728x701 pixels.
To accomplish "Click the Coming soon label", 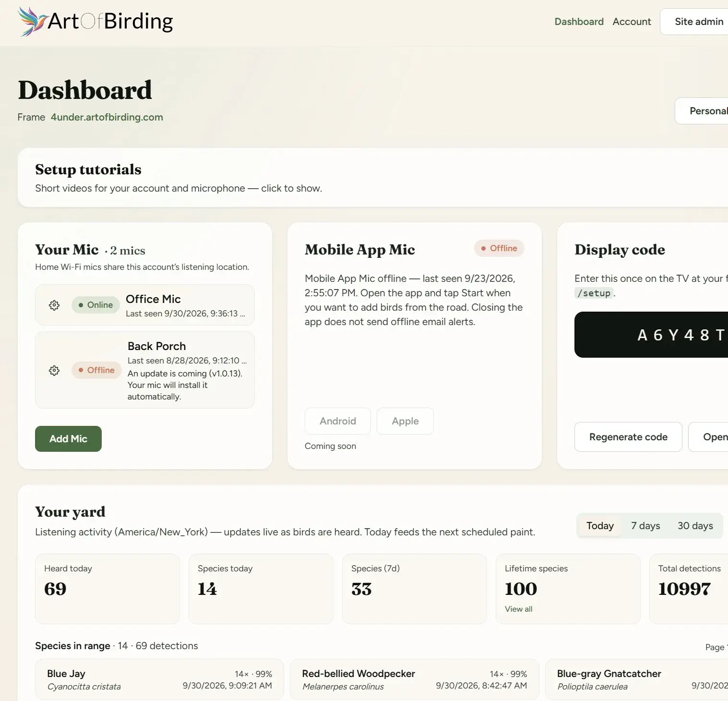I will pos(330,446).
